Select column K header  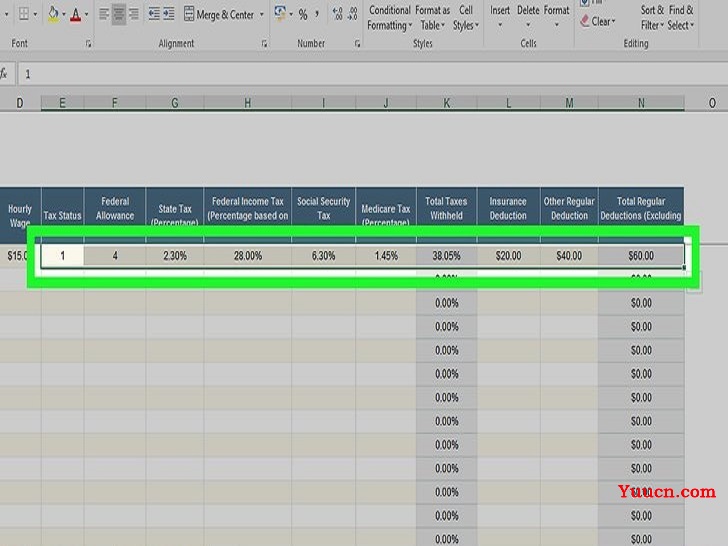(446, 103)
